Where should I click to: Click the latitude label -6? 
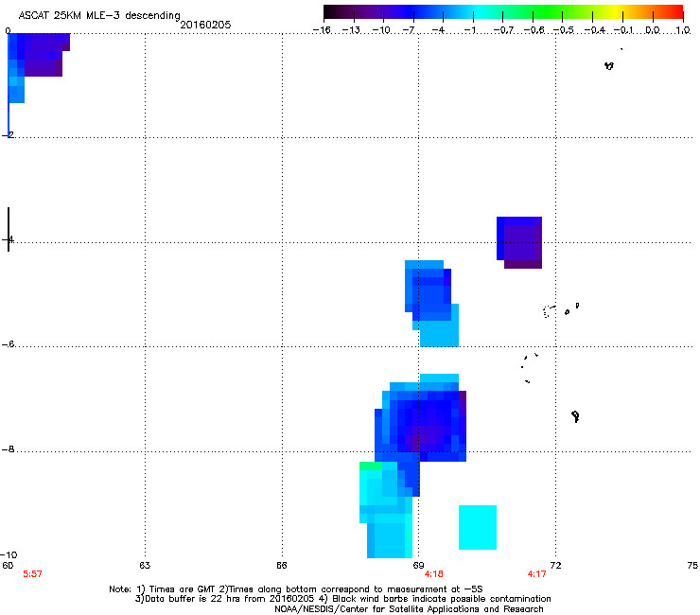tap(9, 343)
